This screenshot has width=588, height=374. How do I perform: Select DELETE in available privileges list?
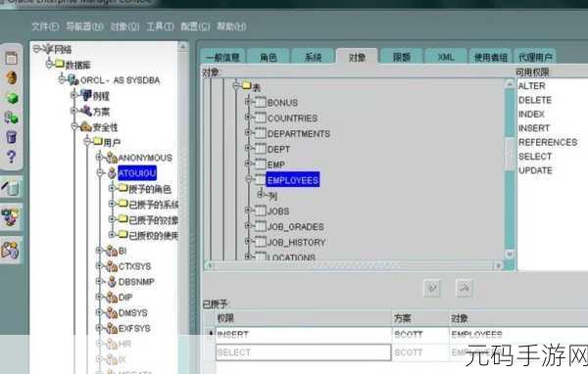[535, 100]
